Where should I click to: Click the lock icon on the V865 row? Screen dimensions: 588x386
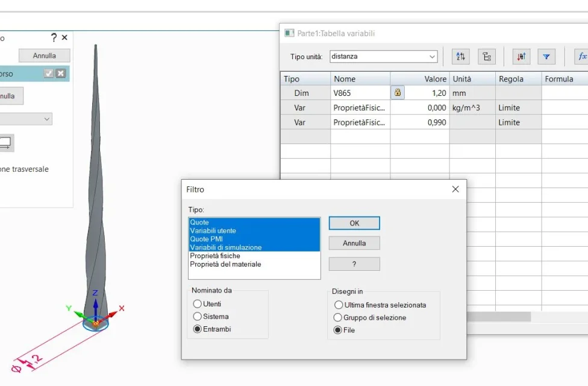point(398,93)
